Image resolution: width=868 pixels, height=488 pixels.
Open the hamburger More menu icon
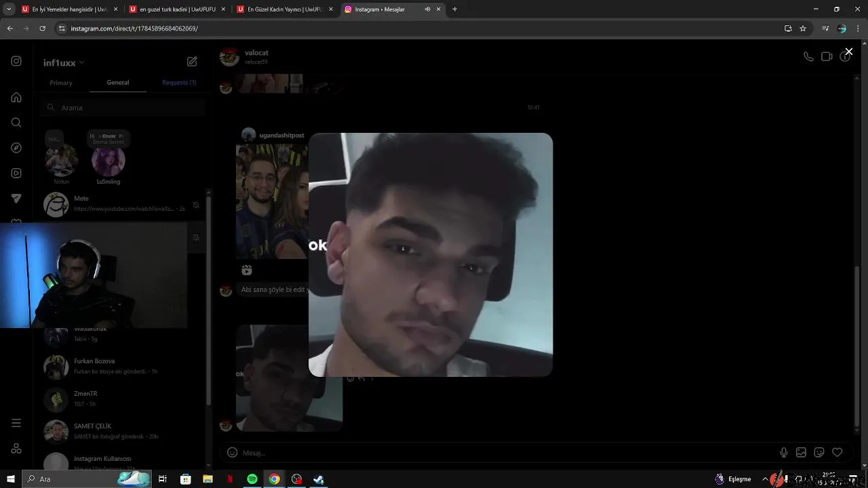click(x=16, y=423)
